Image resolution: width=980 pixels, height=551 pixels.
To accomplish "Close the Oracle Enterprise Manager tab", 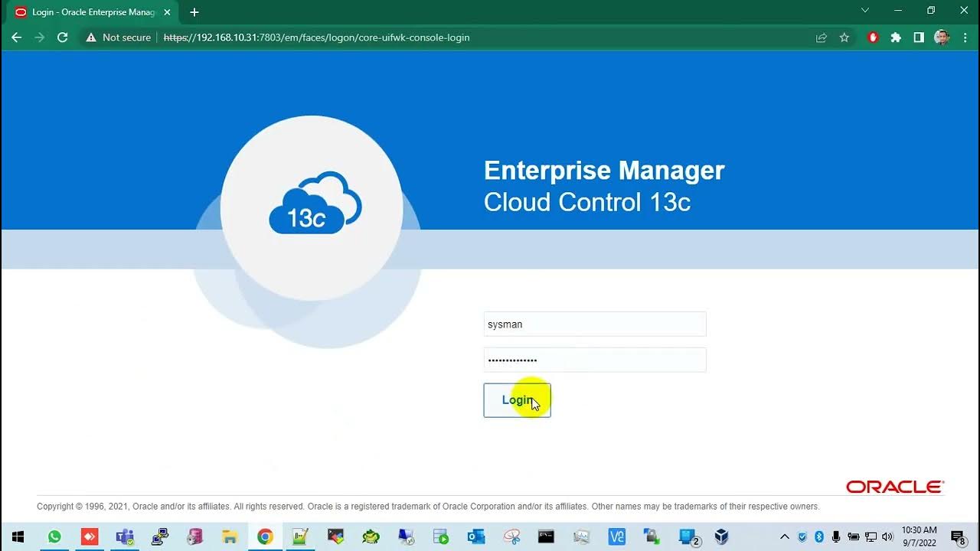I will 167,12.
